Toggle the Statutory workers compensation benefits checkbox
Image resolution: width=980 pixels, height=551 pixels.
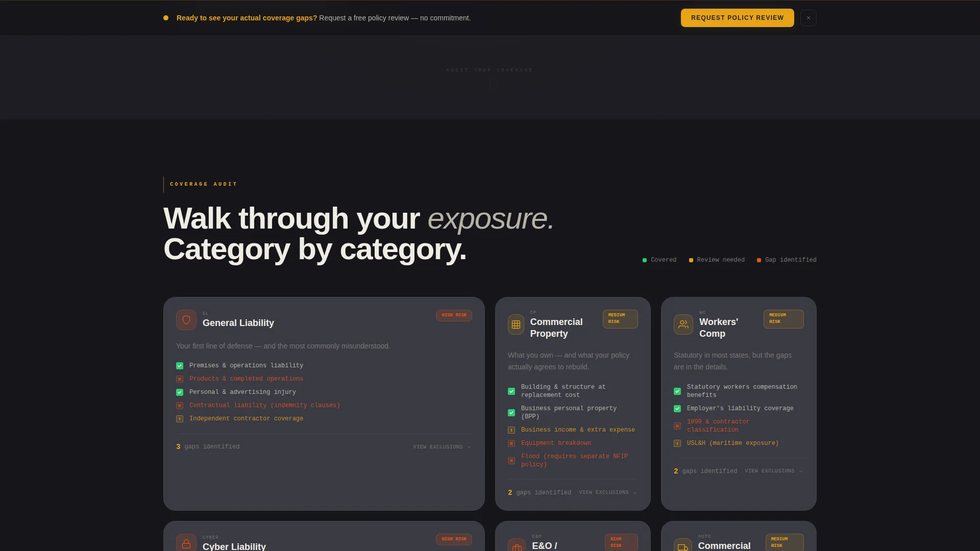point(677,391)
